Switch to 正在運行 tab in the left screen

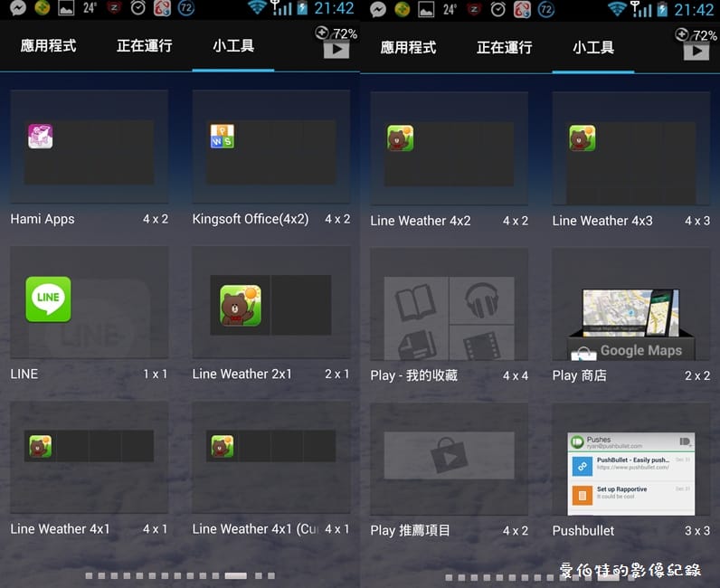tap(144, 46)
